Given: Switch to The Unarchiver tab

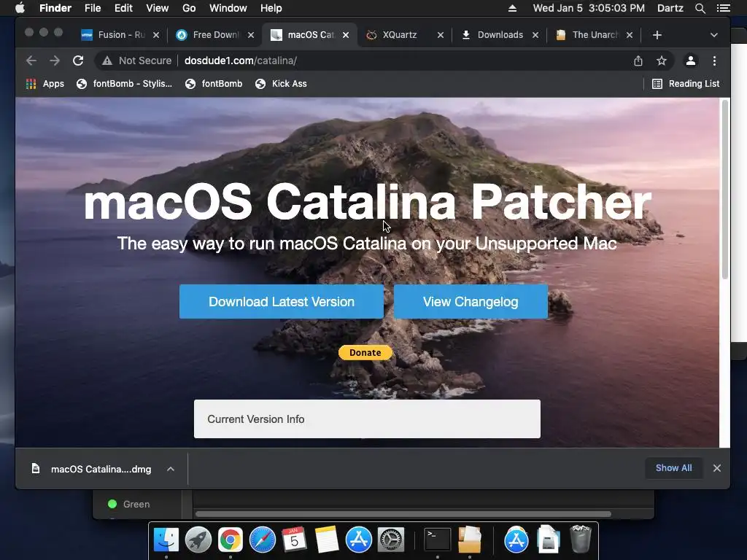Looking at the screenshot, I should pyautogui.click(x=594, y=35).
